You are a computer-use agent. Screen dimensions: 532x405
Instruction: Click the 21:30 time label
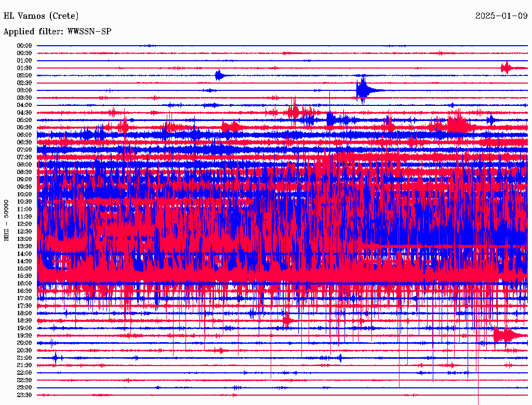click(x=24, y=366)
